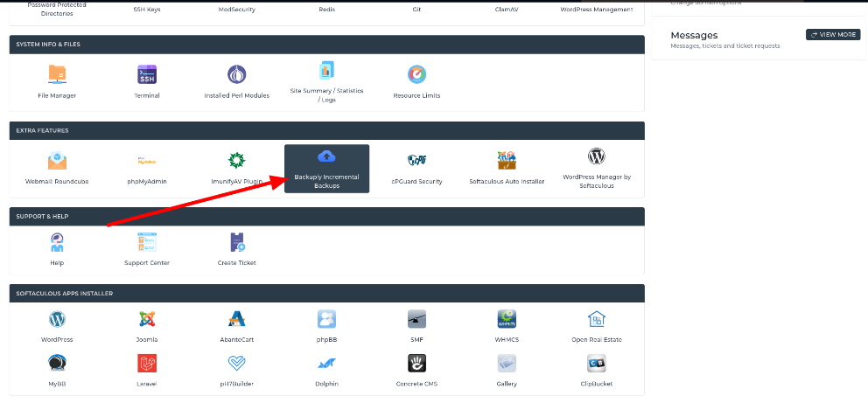This screenshot has width=868, height=403.
Task: Open the Help support icon
Action: pyautogui.click(x=57, y=242)
